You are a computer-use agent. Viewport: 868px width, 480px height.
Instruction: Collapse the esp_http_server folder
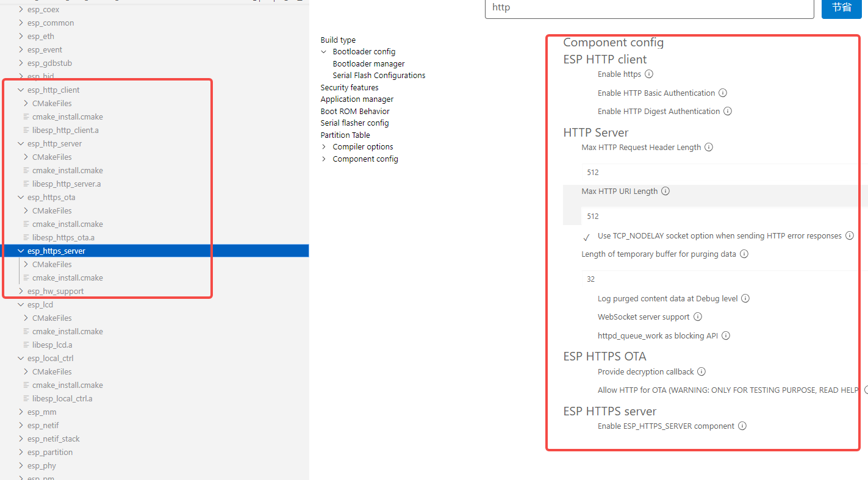[21, 143]
